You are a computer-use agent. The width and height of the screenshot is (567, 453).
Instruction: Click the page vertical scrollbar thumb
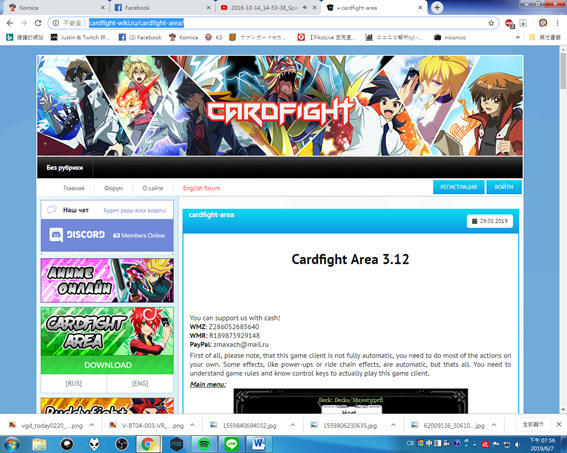[x=563, y=71]
